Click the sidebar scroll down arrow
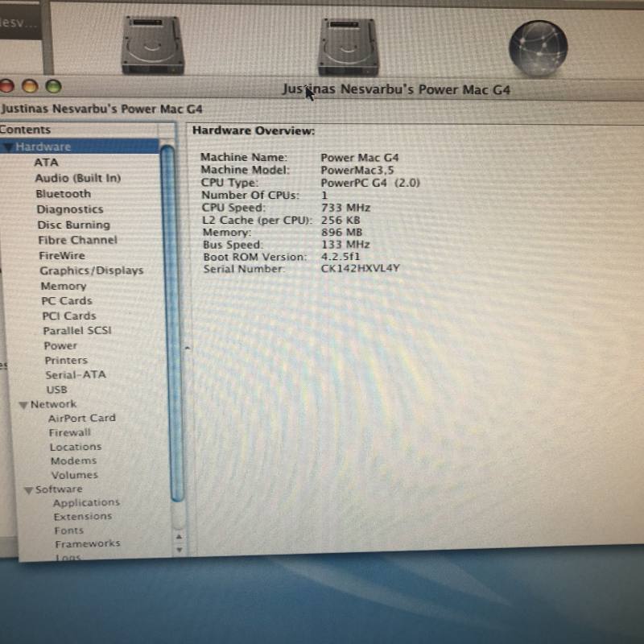This screenshot has height=644, width=644. (x=180, y=550)
